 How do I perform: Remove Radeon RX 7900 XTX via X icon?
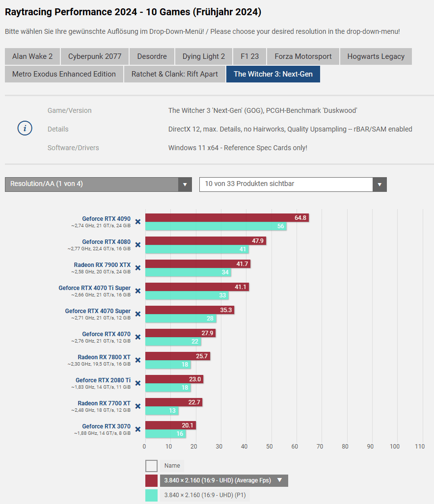point(138,268)
